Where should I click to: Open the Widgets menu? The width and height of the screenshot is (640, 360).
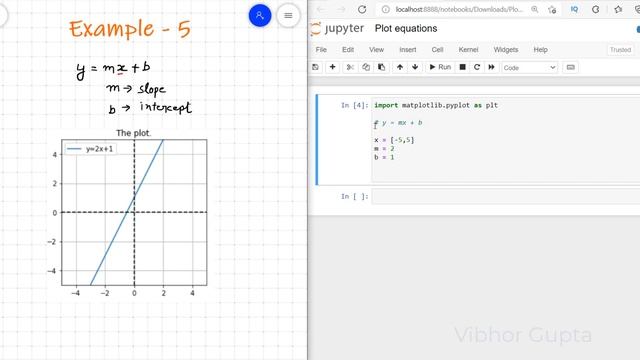click(506, 50)
